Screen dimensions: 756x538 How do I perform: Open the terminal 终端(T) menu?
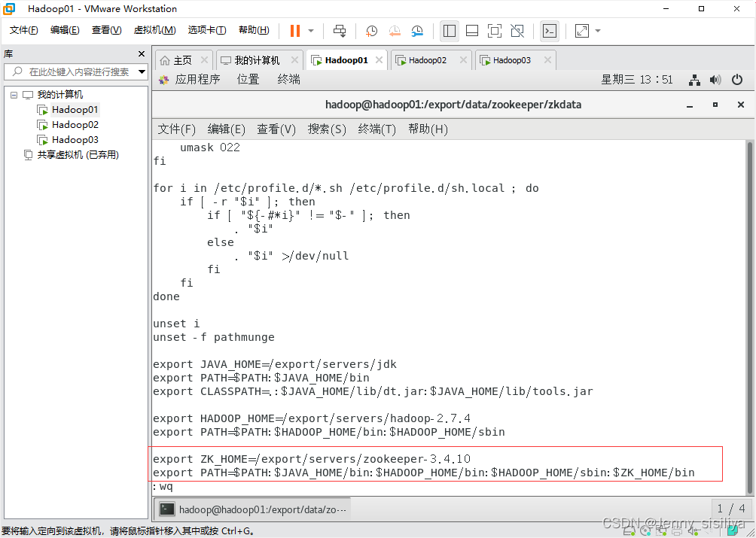pos(377,129)
